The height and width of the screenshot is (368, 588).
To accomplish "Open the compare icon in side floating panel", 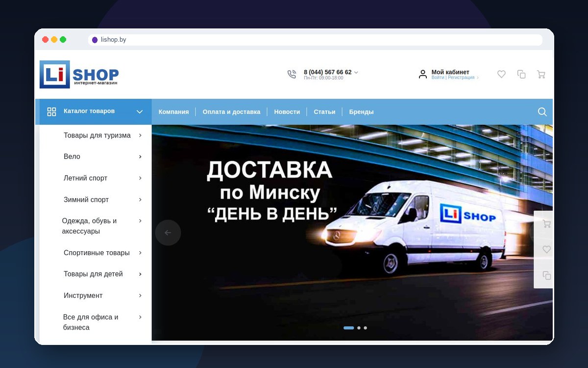I will point(546,275).
